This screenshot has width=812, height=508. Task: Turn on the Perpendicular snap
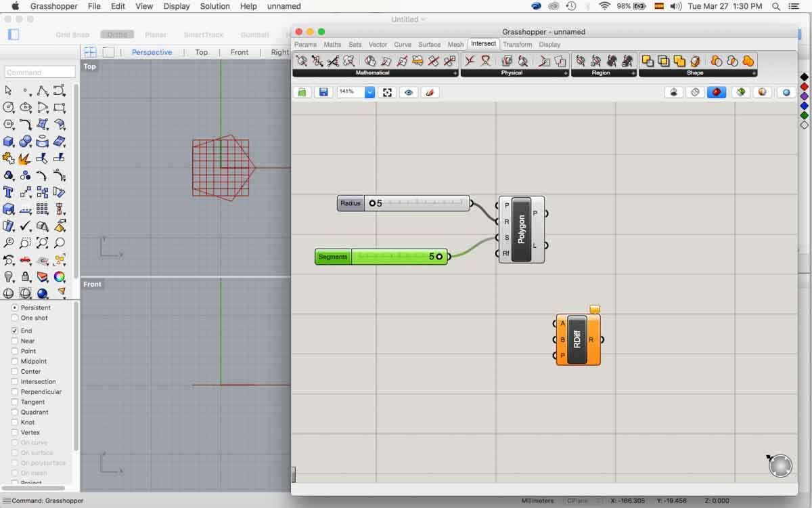click(15, 391)
